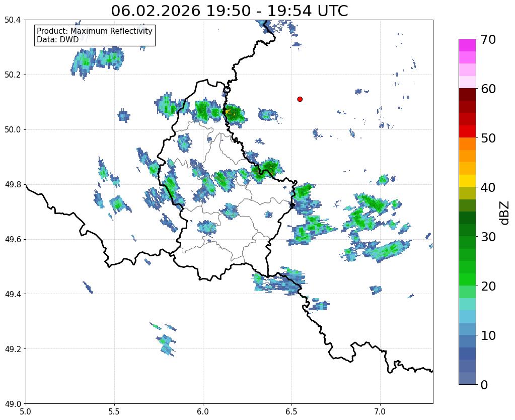Click latitude axis label 49.4
This screenshot has height=420, width=515.
(x=13, y=294)
